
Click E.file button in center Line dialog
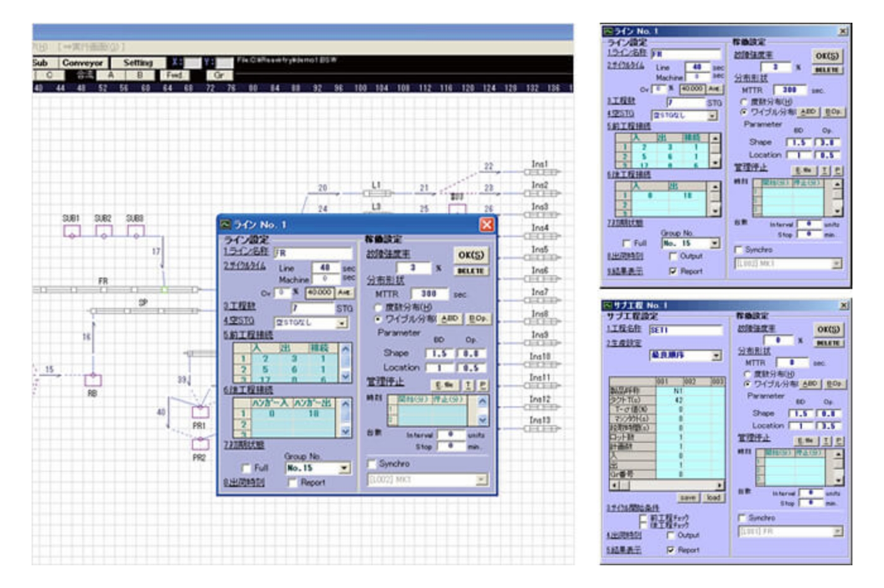coord(445,385)
